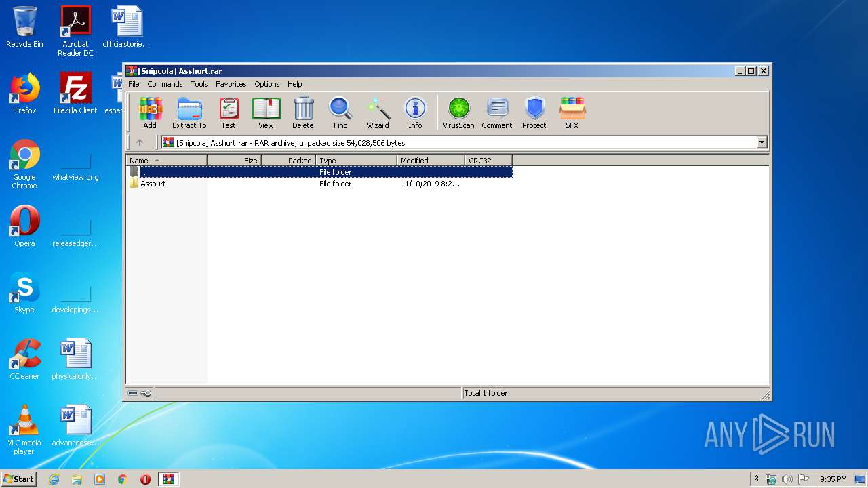Open the VLC media player desktop shortcut
This screenshot has width=868, height=488.
click(24, 430)
